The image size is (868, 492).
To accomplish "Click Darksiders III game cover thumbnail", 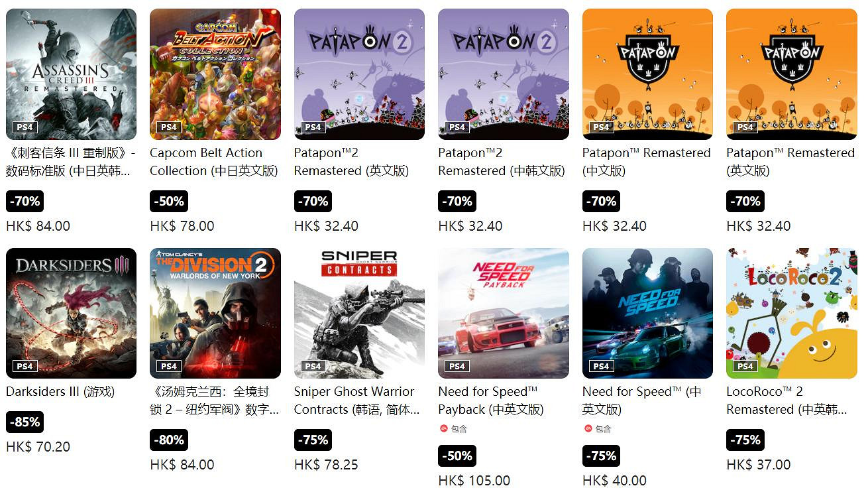I will coord(71,313).
